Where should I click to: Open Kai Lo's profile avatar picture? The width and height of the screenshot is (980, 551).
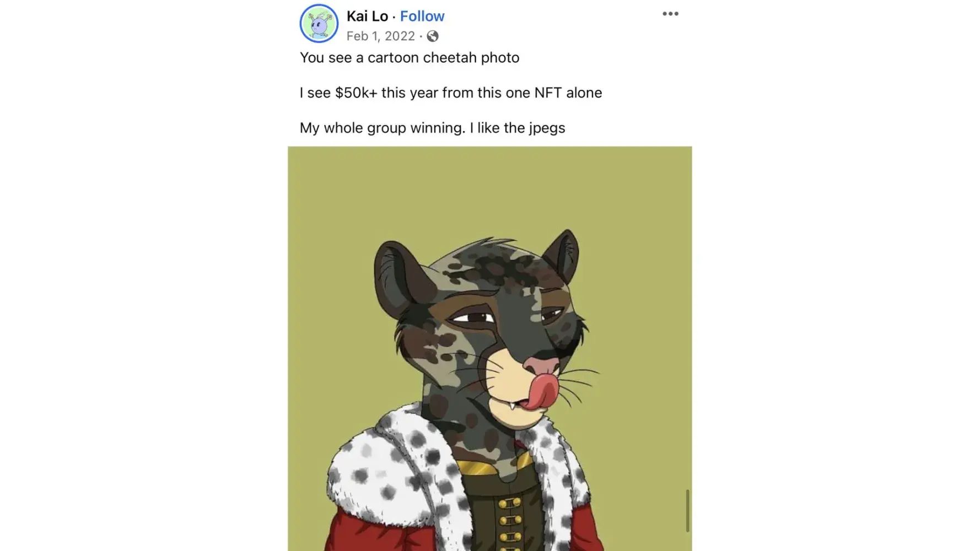pyautogui.click(x=319, y=24)
